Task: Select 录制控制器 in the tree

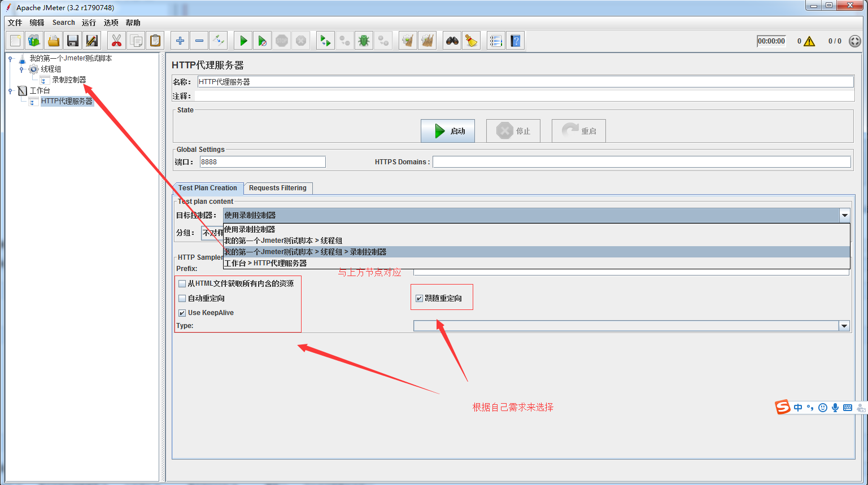Action: click(x=69, y=80)
